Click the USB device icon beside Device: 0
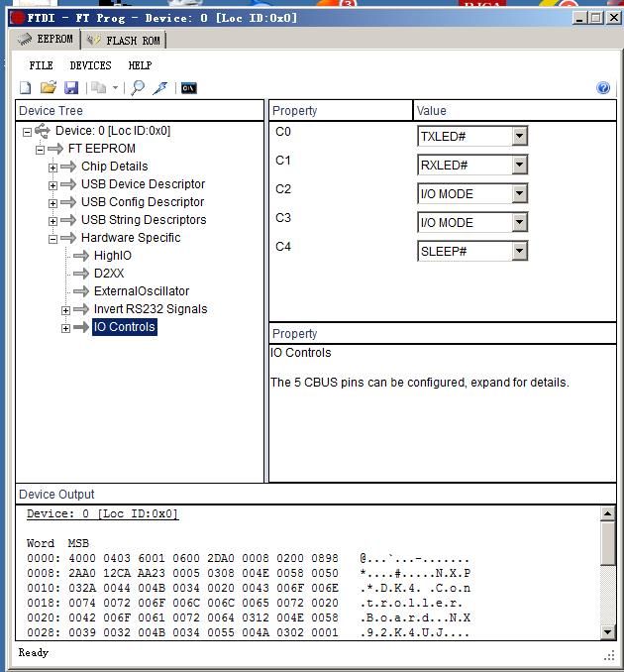 click(43, 130)
